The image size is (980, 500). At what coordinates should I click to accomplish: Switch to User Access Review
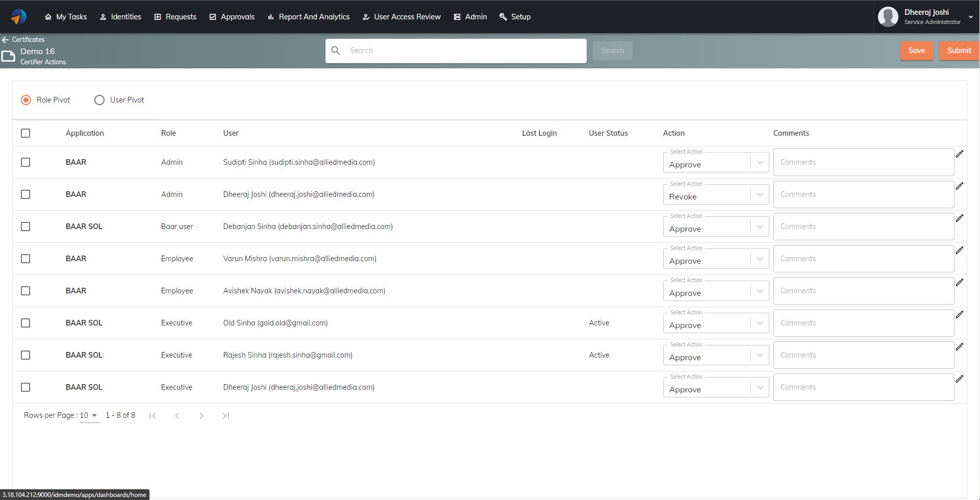pyautogui.click(x=401, y=16)
